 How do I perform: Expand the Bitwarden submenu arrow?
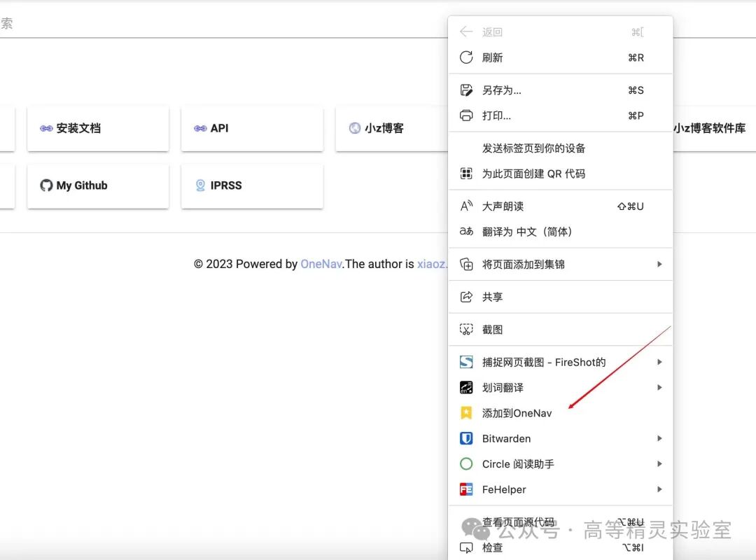pyautogui.click(x=659, y=438)
